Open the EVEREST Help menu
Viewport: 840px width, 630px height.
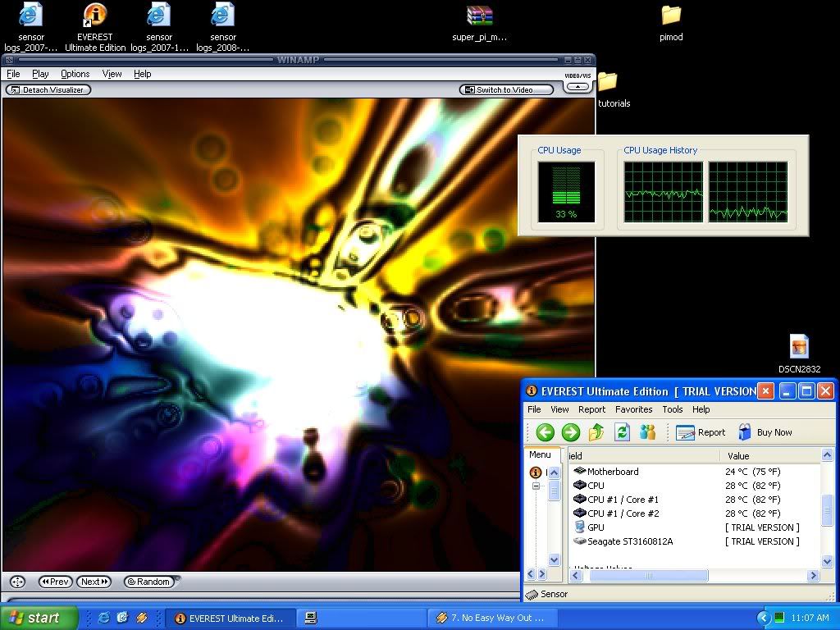coord(701,409)
